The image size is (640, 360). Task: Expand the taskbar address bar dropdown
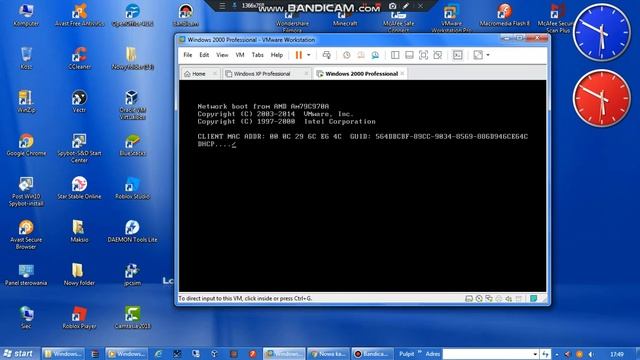click(x=535, y=354)
